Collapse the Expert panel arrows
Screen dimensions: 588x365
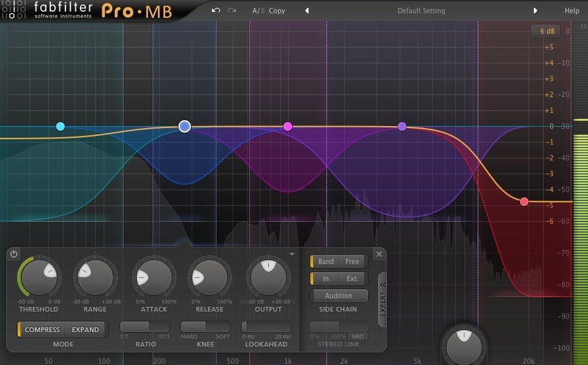383,284
